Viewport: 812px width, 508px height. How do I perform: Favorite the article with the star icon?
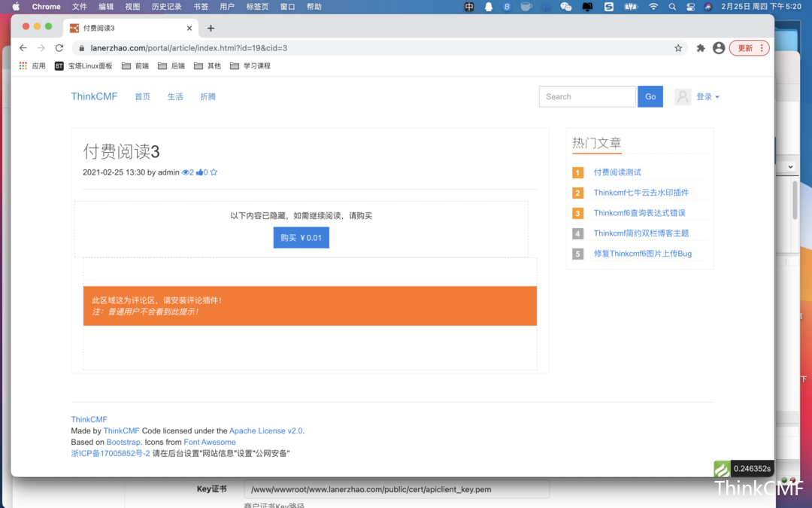pos(214,172)
